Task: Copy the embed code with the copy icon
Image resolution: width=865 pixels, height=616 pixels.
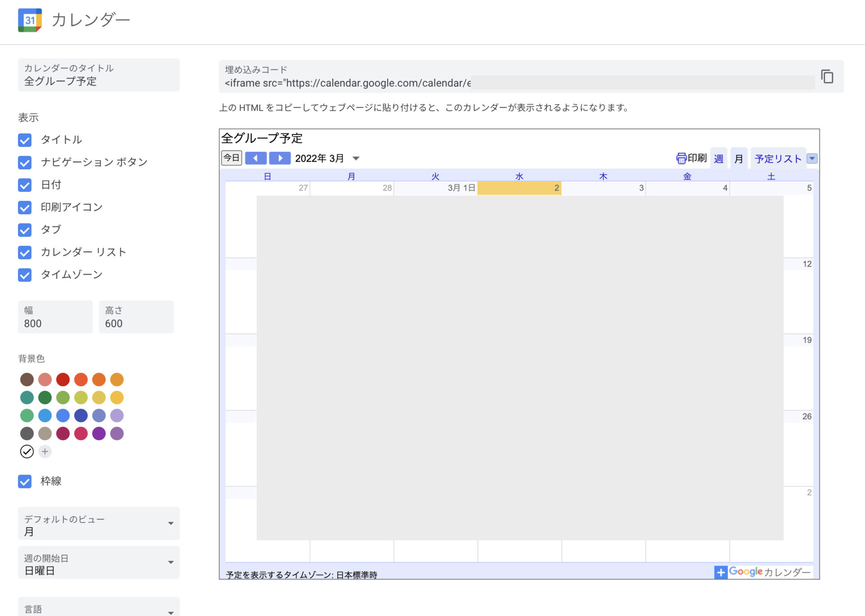Action: (x=827, y=77)
